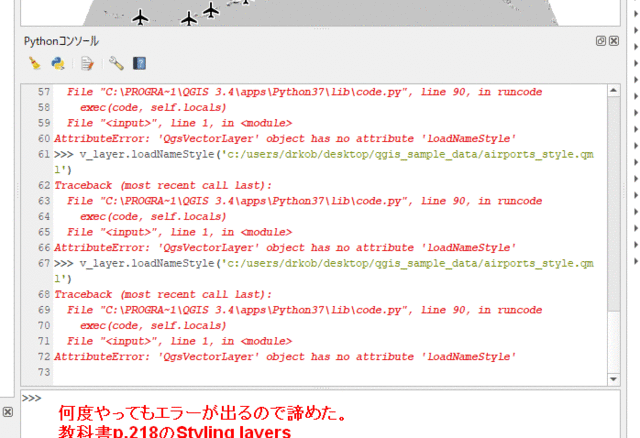Run command via the Python logo icon
This screenshot has height=438, width=640.
(x=58, y=63)
